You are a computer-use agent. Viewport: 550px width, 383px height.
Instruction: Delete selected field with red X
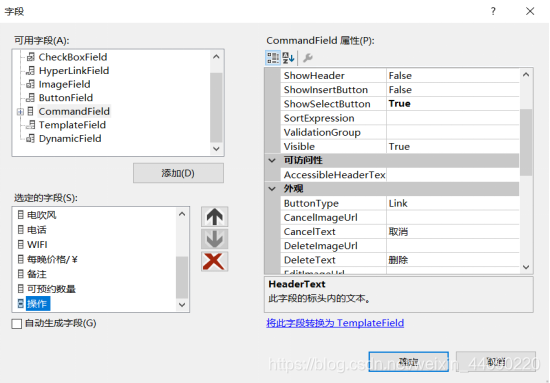215,261
